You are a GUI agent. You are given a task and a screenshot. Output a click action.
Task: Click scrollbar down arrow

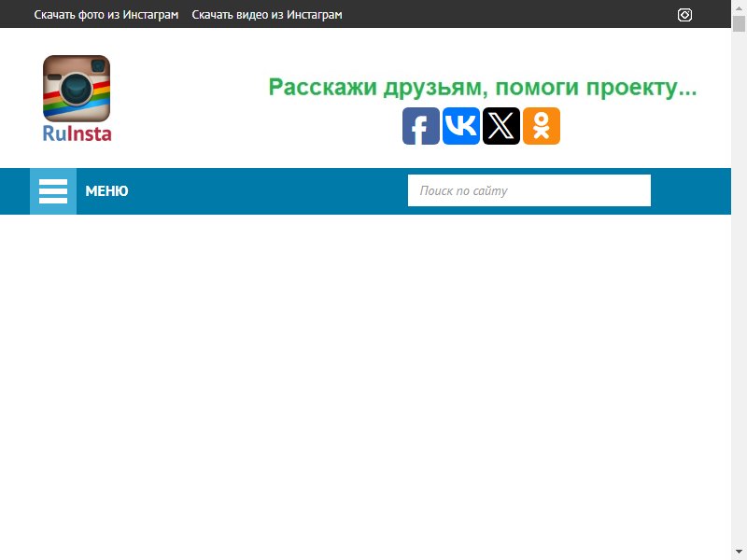pyautogui.click(x=739, y=552)
